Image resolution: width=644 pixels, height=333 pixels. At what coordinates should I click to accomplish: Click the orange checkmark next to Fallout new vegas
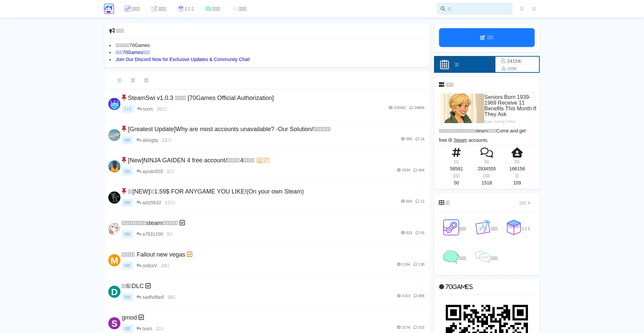coord(190,254)
